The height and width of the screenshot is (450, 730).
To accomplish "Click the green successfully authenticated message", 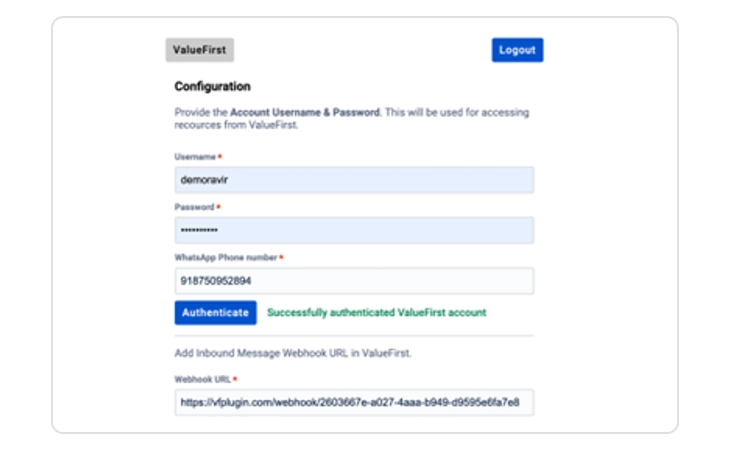I will pos(376,313).
